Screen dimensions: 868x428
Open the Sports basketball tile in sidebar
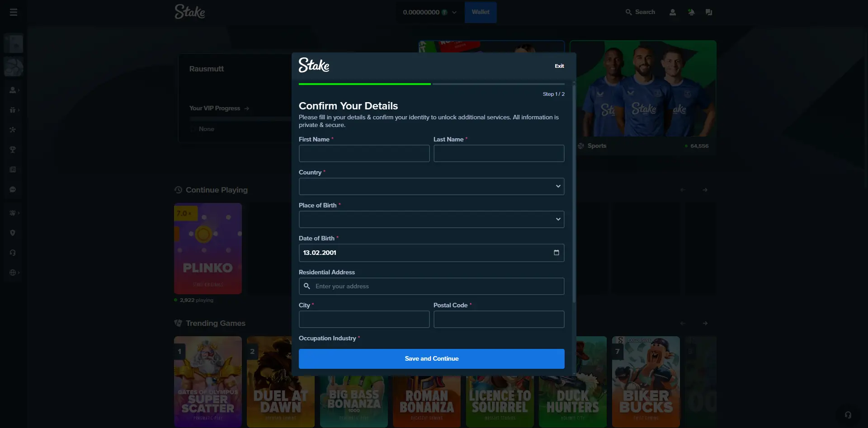[14, 67]
